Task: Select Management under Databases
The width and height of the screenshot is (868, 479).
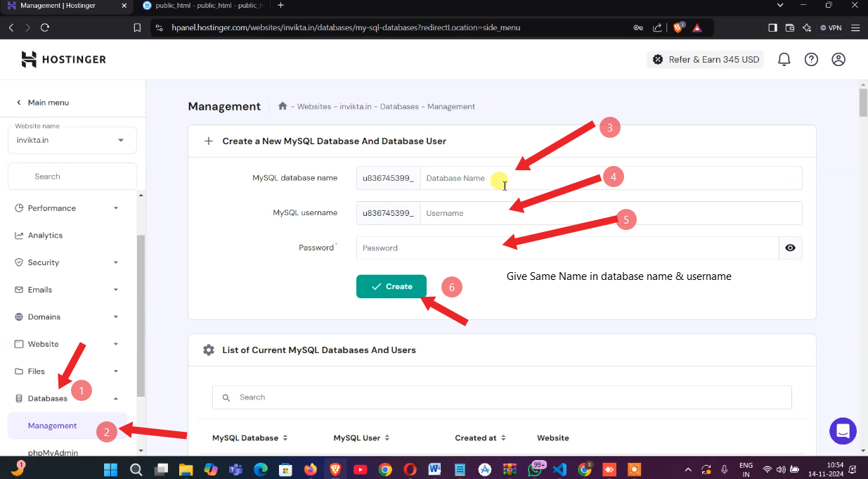Action: (x=67, y=426)
